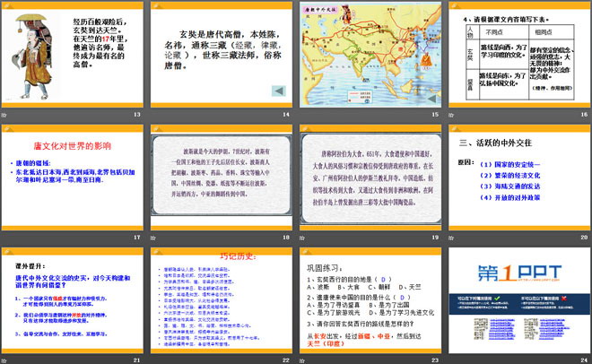Click the heading 三、活跃的中外交往
This screenshot has height=364, width=592.
pos(495,143)
